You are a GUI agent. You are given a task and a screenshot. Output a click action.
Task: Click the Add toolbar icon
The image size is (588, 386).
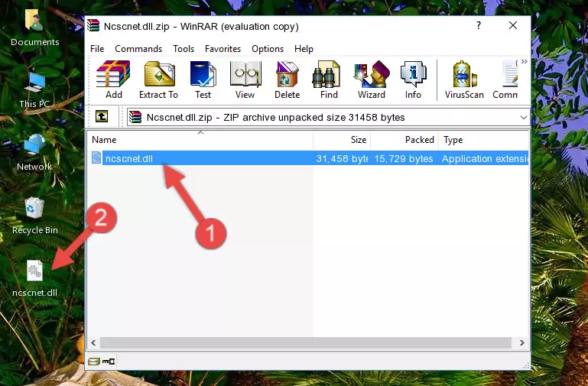113,79
